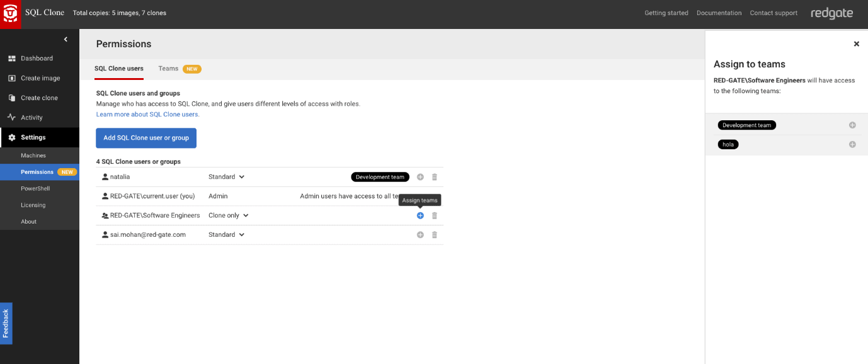
Task: Open role dropdown for natalia
Action: pyautogui.click(x=226, y=177)
